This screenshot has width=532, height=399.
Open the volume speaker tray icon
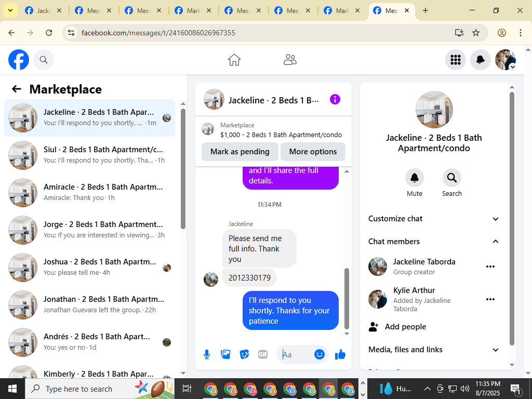[x=465, y=389]
